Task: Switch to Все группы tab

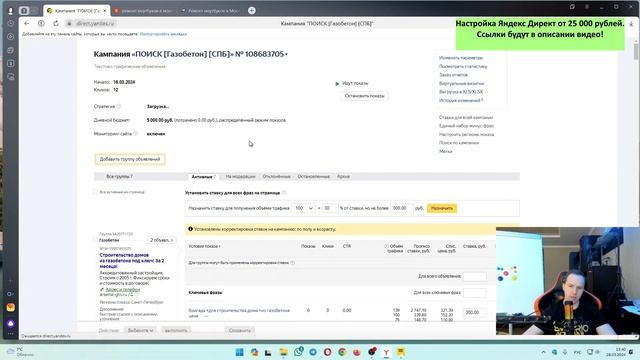Action: (x=120, y=176)
